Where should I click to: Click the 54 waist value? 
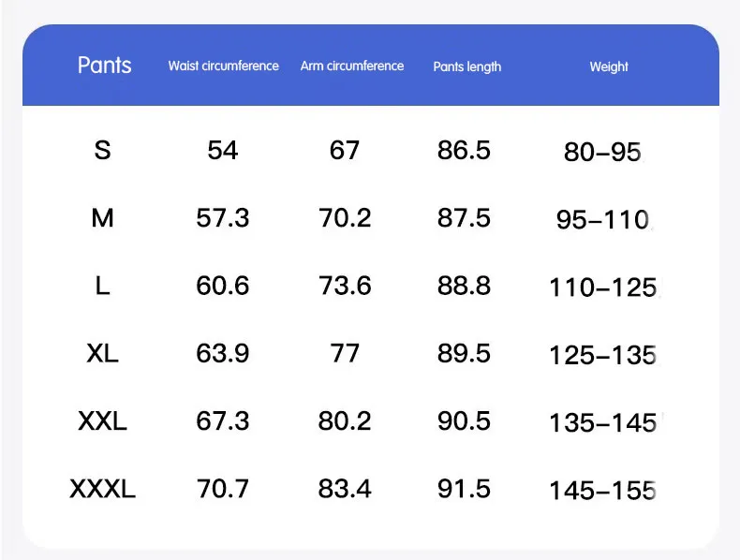(223, 151)
